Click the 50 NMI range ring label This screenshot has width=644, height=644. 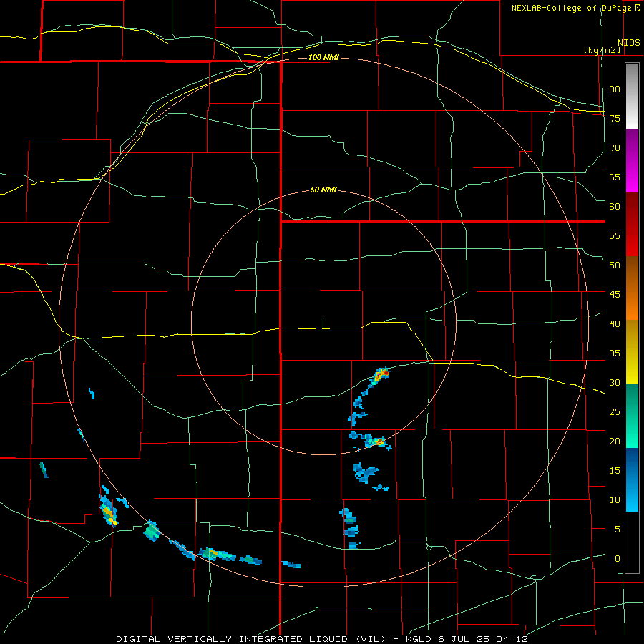click(x=323, y=190)
